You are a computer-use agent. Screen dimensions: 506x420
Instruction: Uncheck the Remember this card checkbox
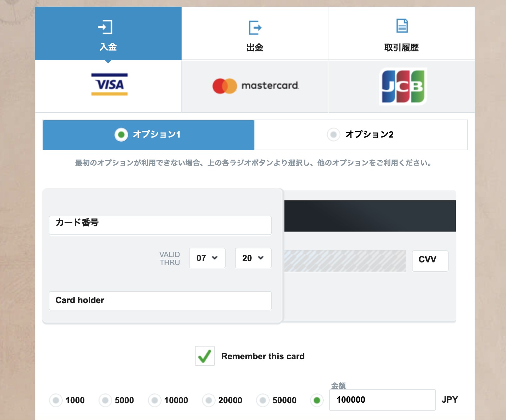click(x=205, y=356)
